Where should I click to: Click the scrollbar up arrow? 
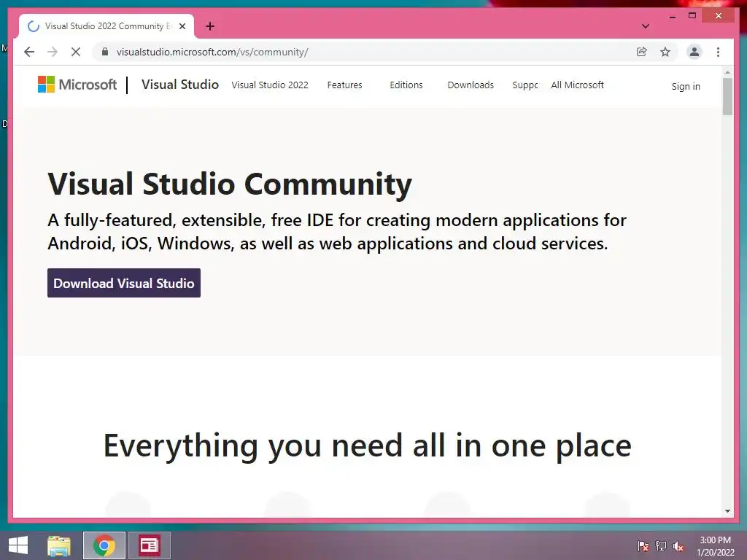coord(727,72)
